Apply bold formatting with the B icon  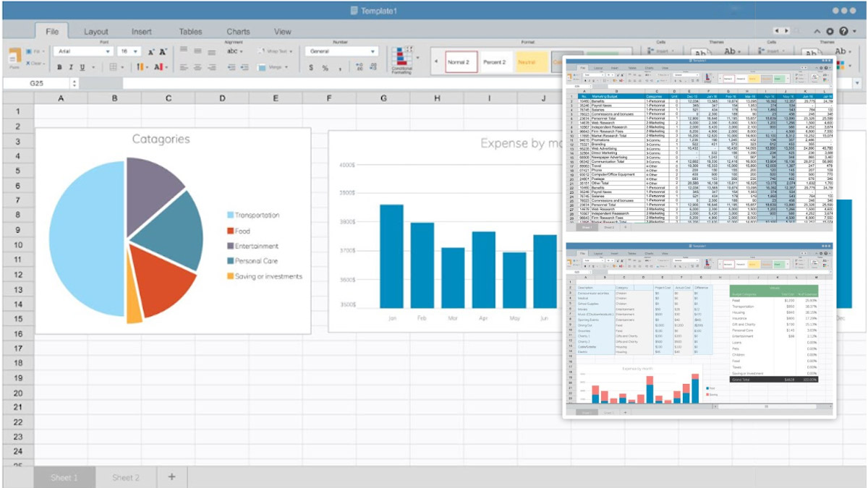pyautogui.click(x=59, y=67)
